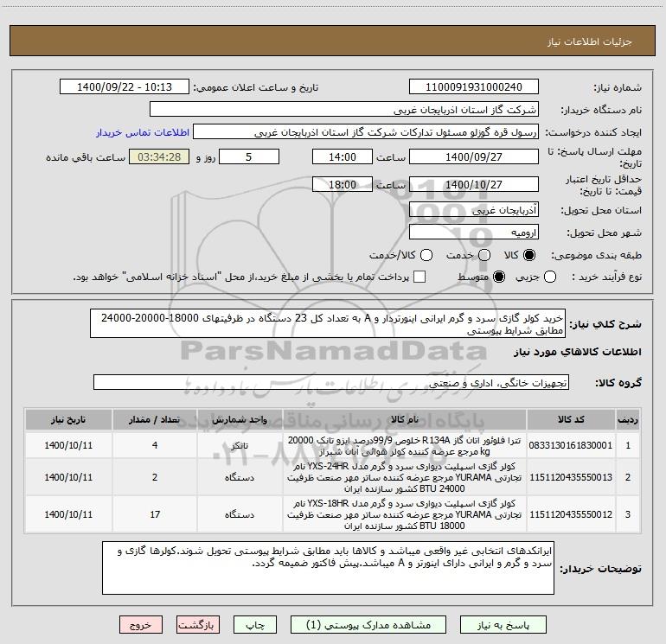The width and height of the screenshot is (666, 644).
Task: Click the deadline time field 14:00
Action: pyautogui.click(x=343, y=156)
